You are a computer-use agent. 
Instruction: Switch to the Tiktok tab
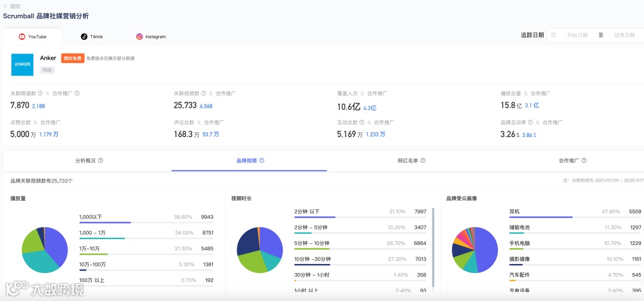(x=92, y=36)
